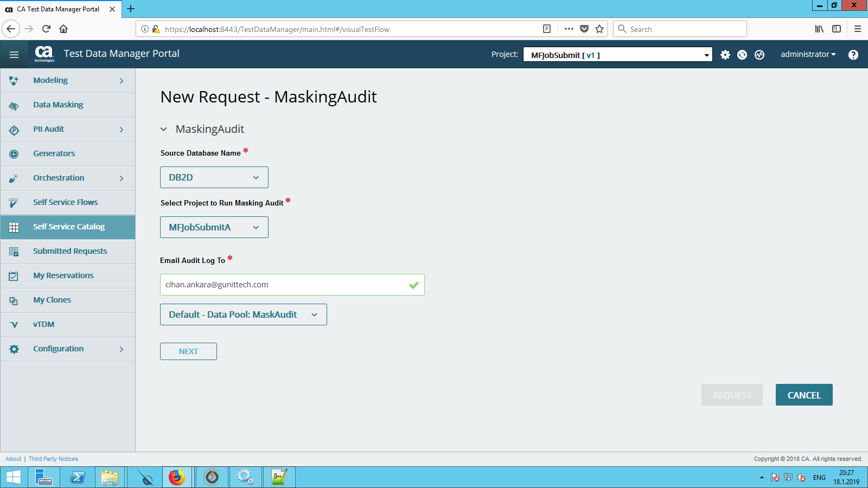
Task: Click the Configuration gear sidebar icon
Action: point(14,349)
